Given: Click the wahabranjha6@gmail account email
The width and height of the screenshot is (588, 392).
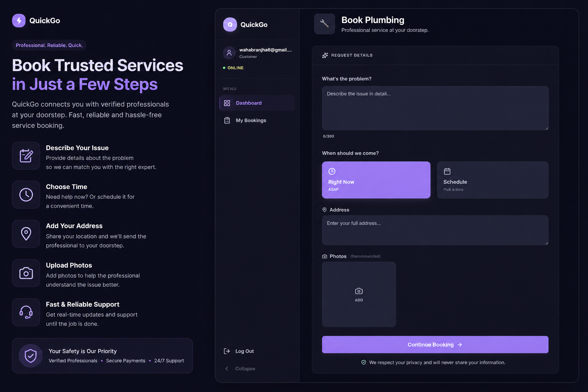Looking at the screenshot, I should click(266, 50).
